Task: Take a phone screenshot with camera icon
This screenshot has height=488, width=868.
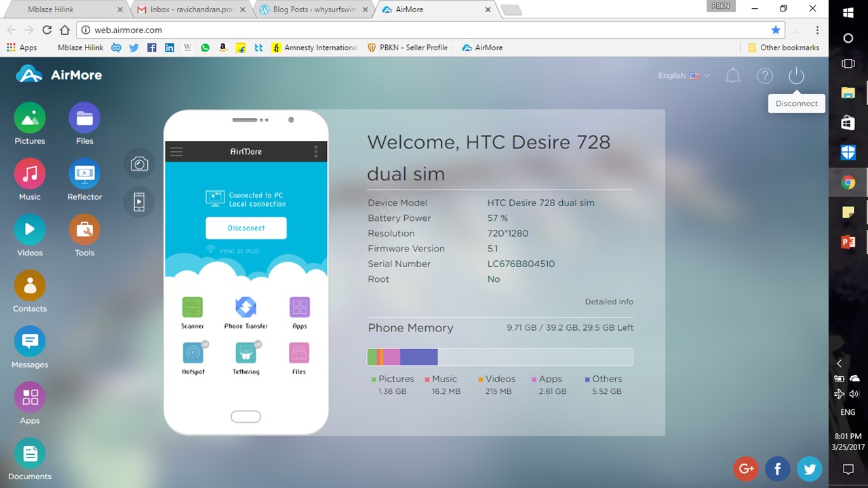Action: 139,164
